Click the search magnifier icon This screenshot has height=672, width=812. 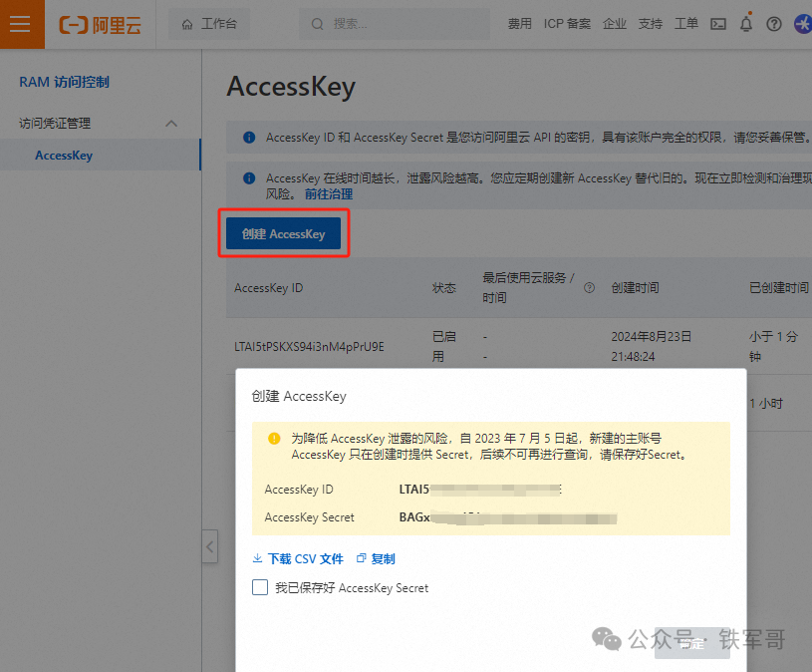pyautogui.click(x=316, y=24)
